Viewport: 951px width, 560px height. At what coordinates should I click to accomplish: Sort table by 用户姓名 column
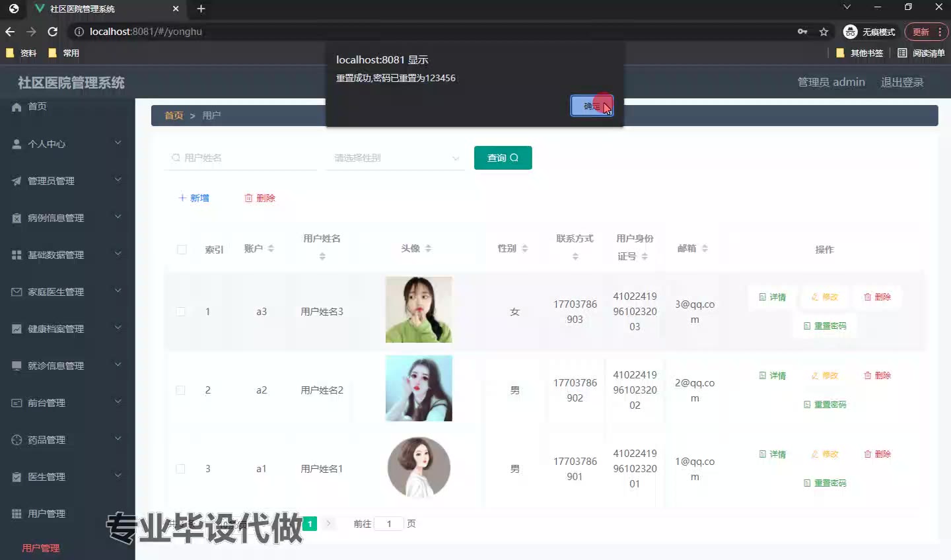coord(322,257)
